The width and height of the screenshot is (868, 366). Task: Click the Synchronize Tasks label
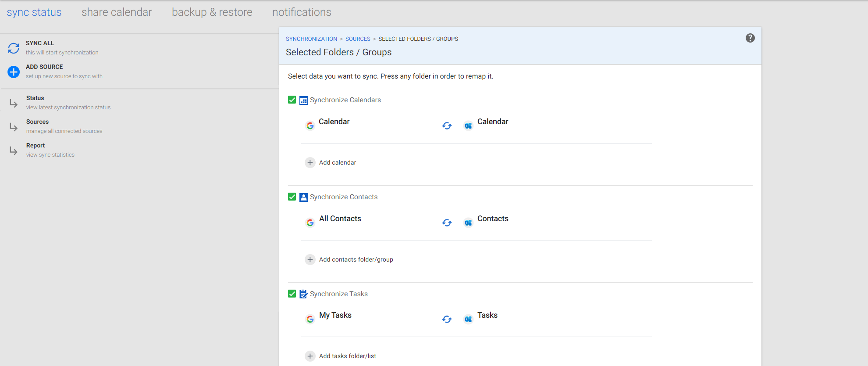click(339, 294)
